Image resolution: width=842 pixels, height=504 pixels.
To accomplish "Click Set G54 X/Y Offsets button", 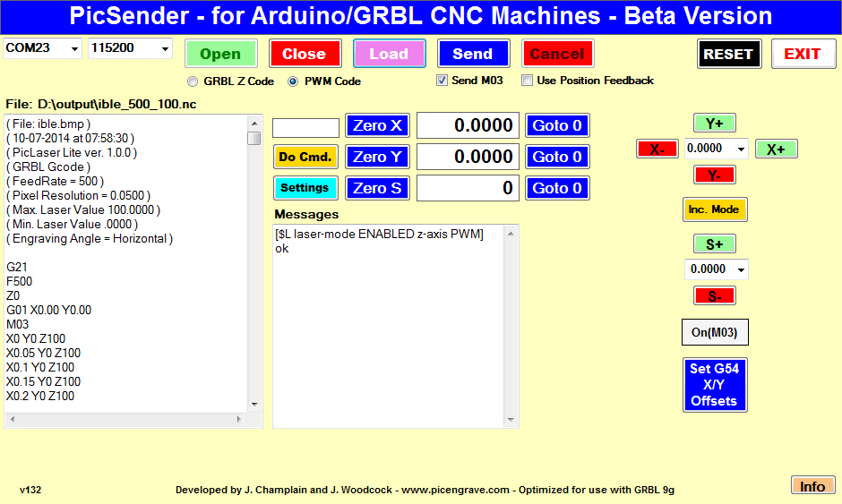I will [715, 385].
